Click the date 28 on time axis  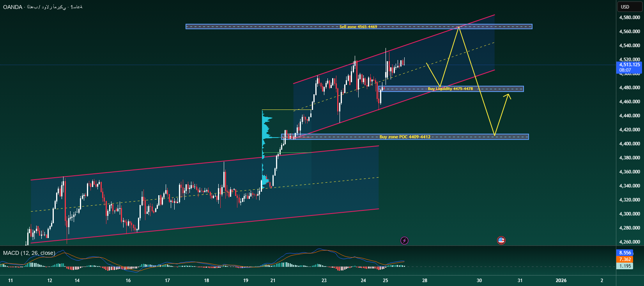[x=425, y=280]
